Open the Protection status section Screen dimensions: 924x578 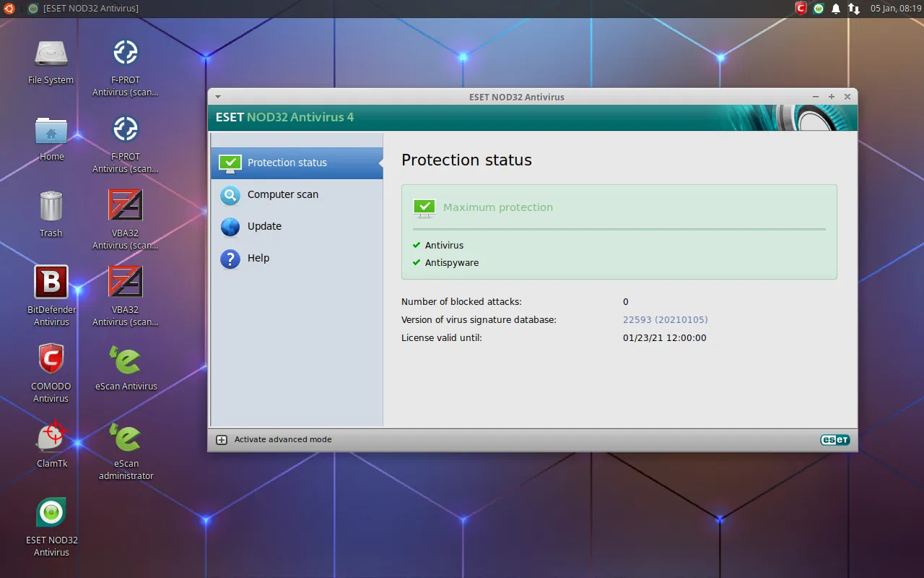click(x=297, y=163)
